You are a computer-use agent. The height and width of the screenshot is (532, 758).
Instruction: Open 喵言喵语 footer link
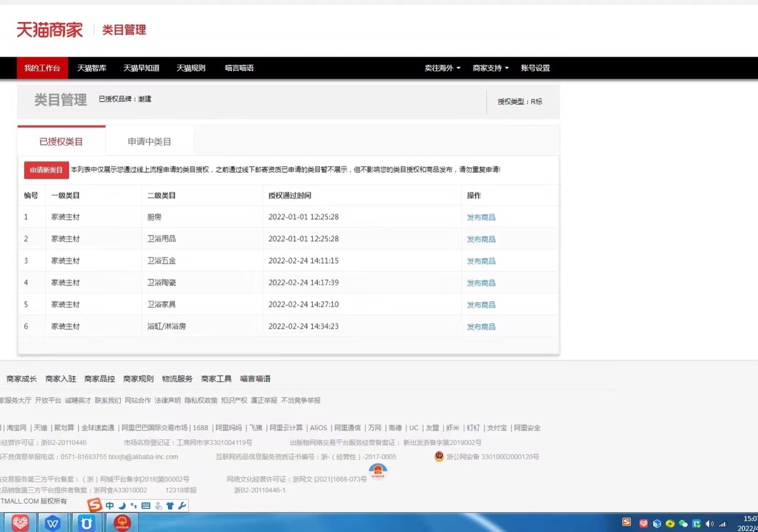click(x=255, y=379)
